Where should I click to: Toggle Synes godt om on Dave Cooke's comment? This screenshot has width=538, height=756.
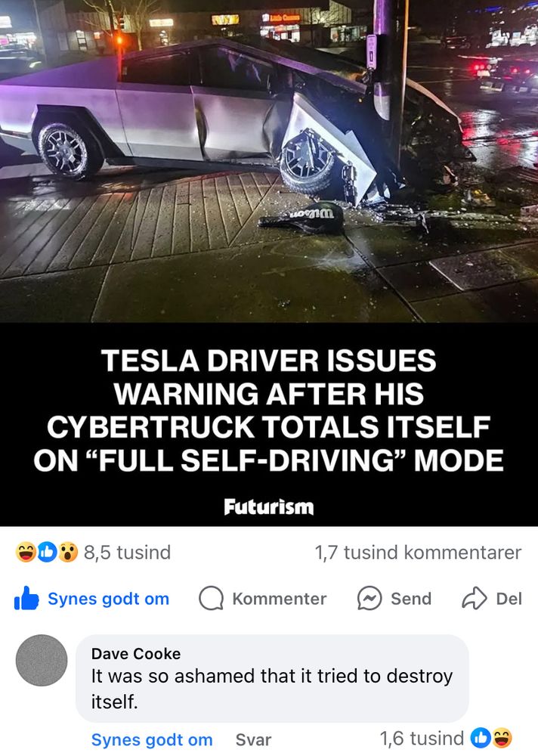tap(152, 739)
